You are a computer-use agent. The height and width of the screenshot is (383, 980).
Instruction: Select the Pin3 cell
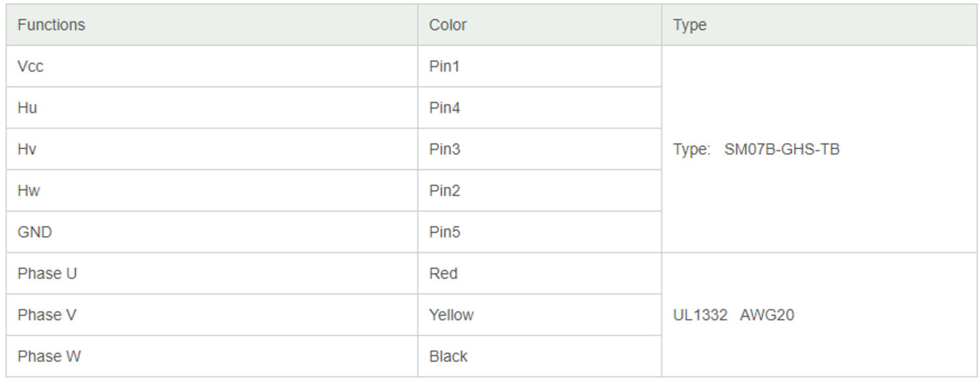pyautogui.click(x=444, y=150)
